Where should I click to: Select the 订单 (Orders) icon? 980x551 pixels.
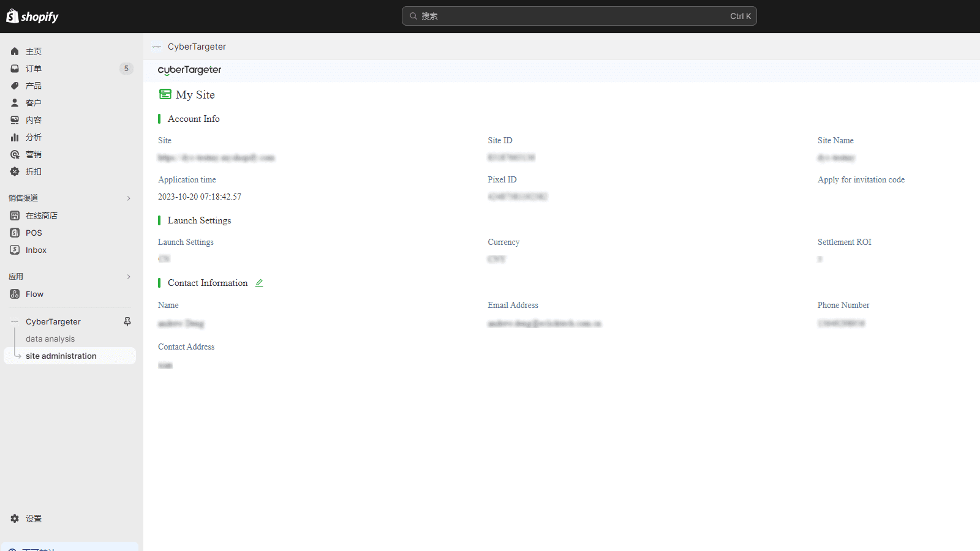(15, 69)
